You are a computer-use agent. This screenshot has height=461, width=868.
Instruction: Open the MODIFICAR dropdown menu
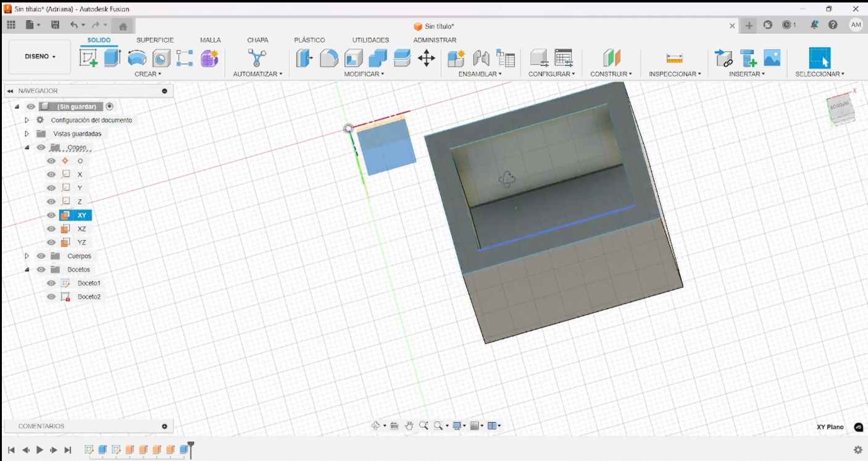coord(364,74)
